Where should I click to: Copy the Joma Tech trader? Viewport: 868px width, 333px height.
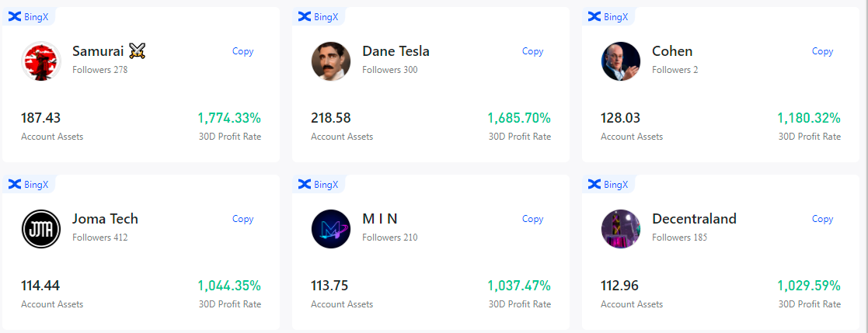coord(243,219)
